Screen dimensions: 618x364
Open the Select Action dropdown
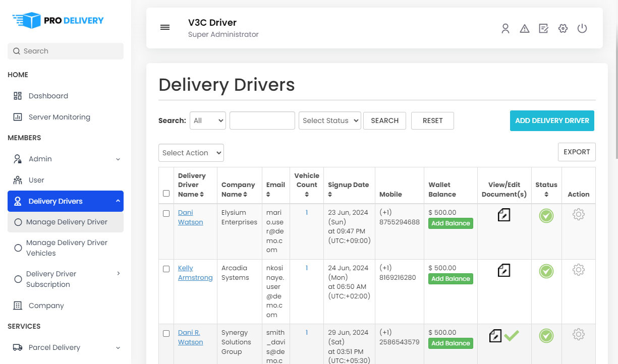point(191,153)
